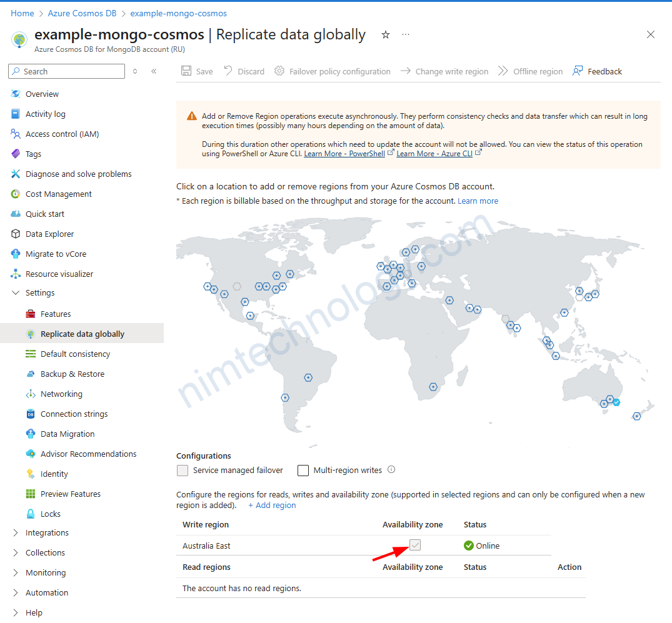Click the favorite star icon beside title

pyautogui.click(x=386, y=35)
